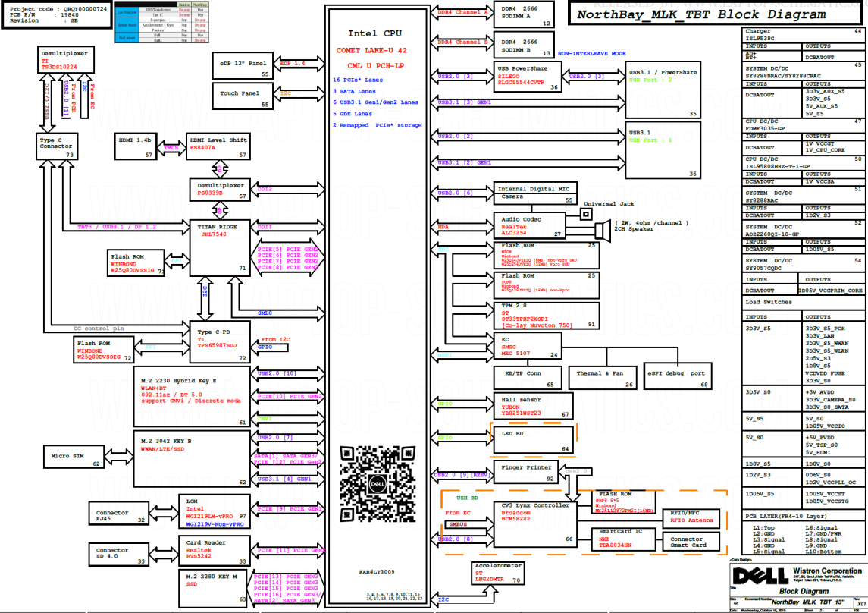The width and height of the screenshot is (868, 613).
Task: Select the Type C PD TPS65987SDJ block
Action: point(220,342)
